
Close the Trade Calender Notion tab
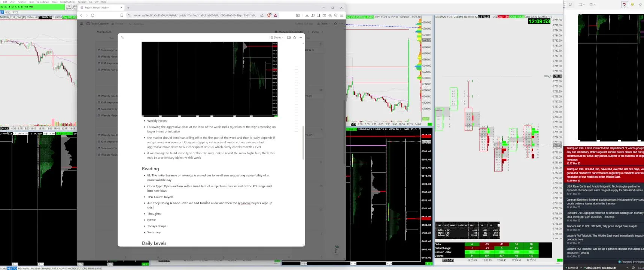121,7
